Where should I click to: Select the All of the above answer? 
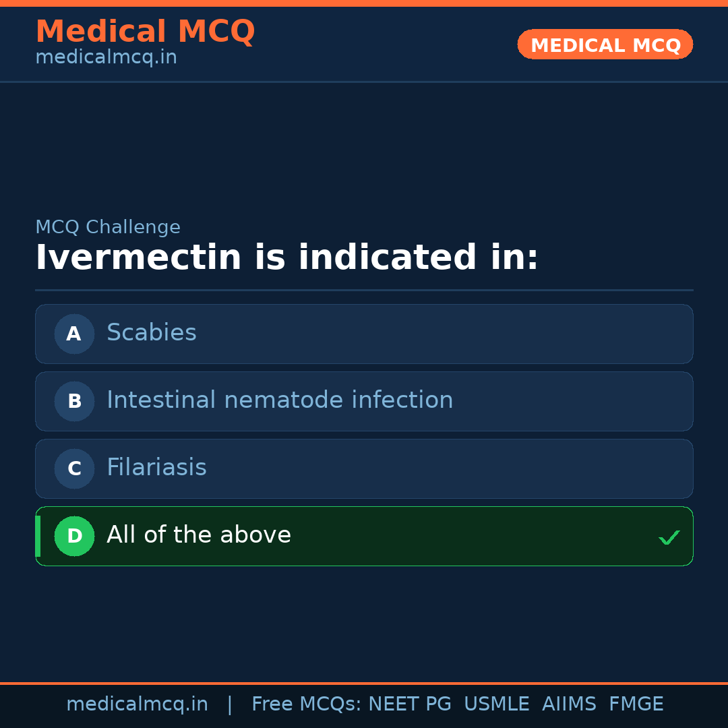pyautogui.click(x=199, y=535)
